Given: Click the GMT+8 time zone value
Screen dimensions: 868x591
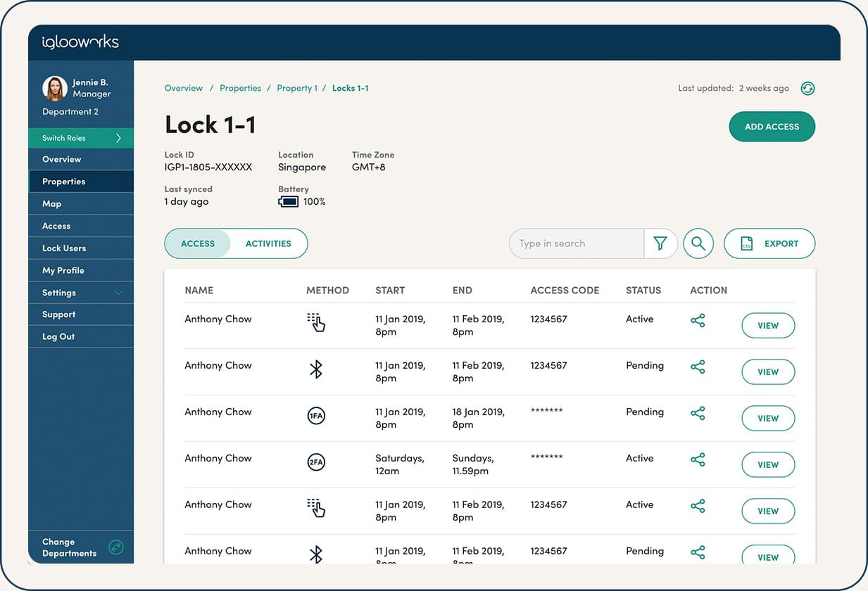Looking at the screenshot, I should coord(369,167).
